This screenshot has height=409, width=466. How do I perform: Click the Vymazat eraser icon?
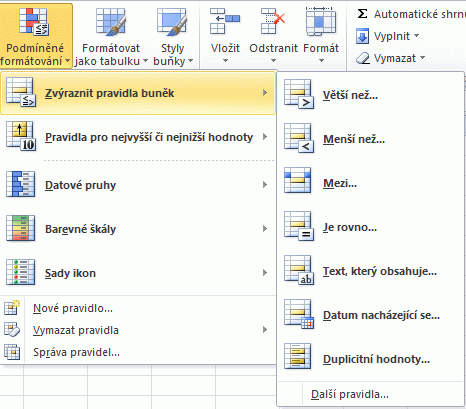363,58
